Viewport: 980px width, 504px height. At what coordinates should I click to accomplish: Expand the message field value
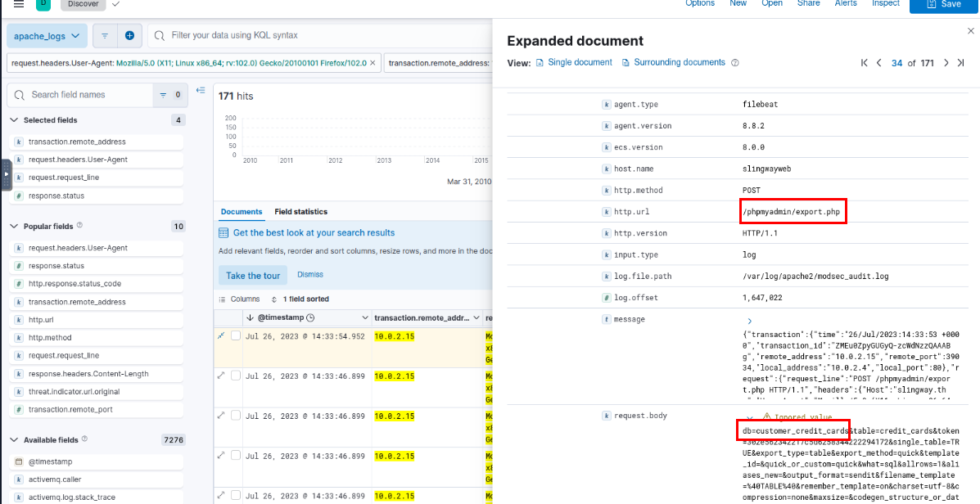[x=749, y=322]
